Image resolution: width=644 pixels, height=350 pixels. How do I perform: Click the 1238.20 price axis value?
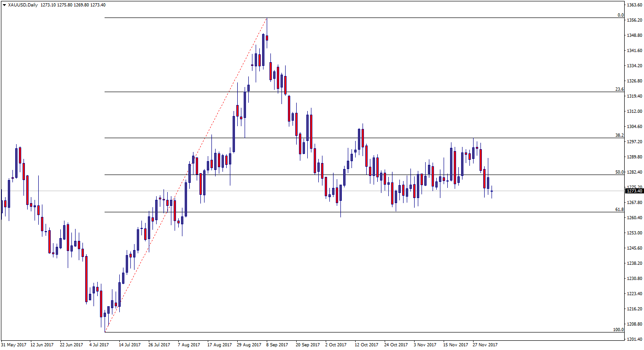click(x=635, y=263)
